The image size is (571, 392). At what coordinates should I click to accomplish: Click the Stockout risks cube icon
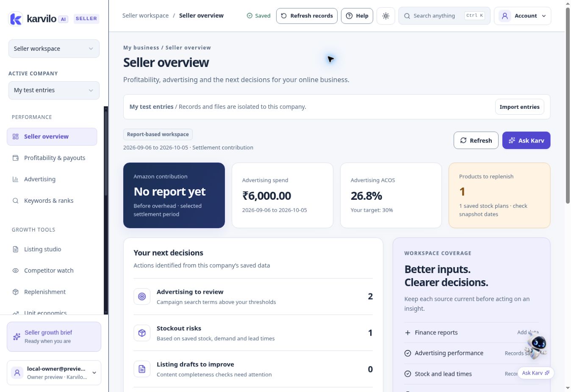point(142,333)
